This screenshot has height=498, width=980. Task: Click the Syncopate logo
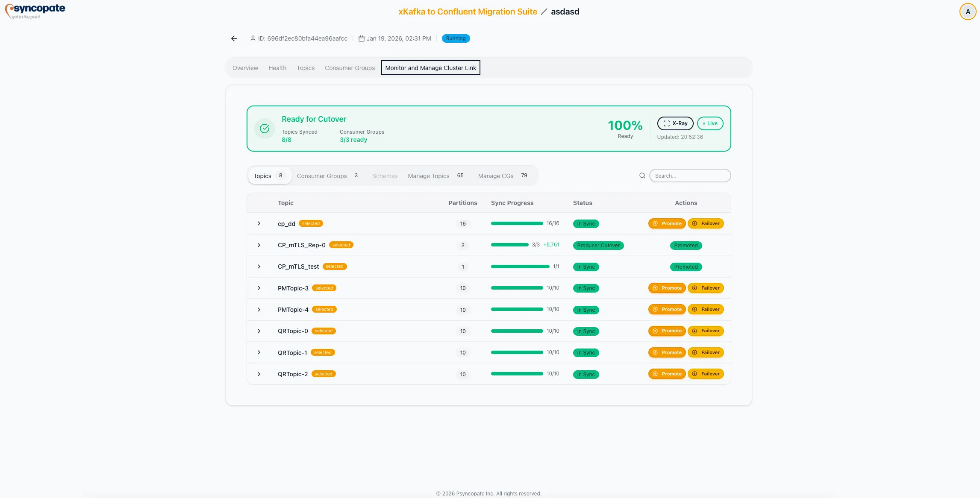pyautogui.click(x=35, y=11)
